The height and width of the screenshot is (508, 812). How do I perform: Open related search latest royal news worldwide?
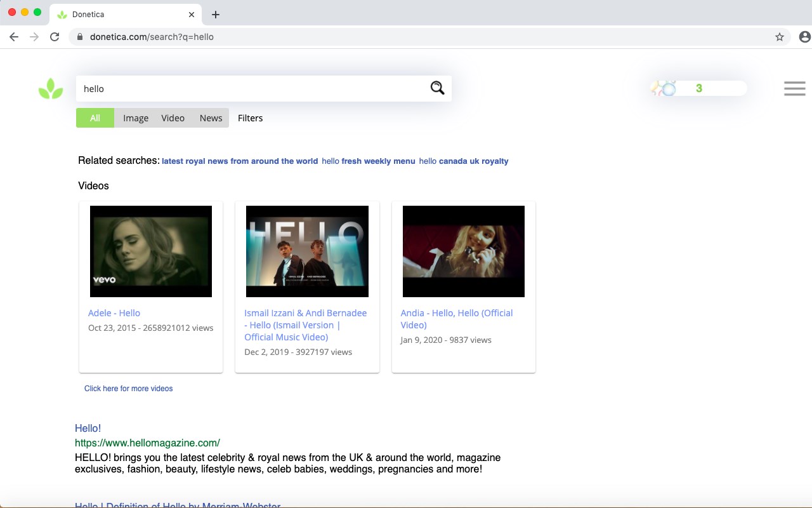tap(240, 161)
